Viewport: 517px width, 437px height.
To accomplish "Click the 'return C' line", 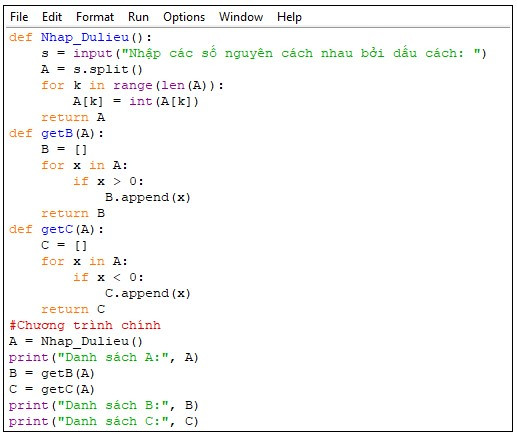I will coord(73,309).
